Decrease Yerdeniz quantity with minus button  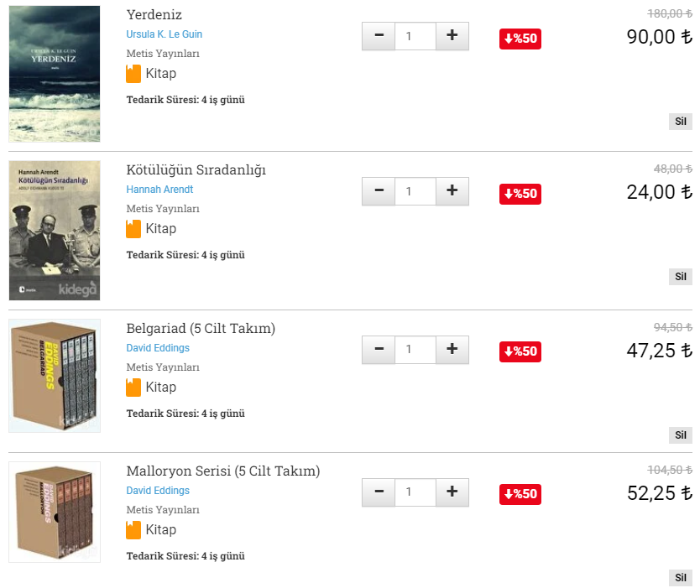click(379, 36)
